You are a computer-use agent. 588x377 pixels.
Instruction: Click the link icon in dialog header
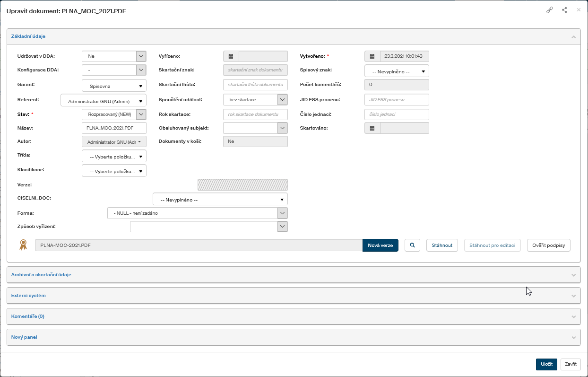click(550, 10)
